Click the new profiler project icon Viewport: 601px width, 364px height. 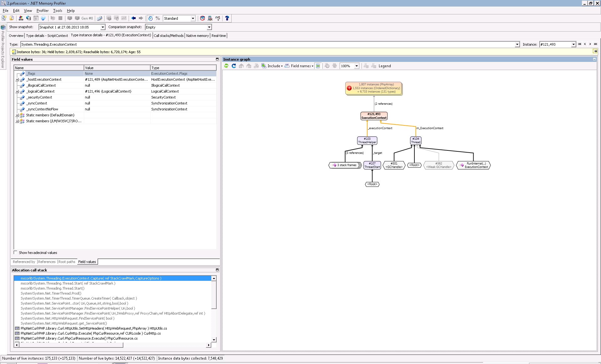pos(4,18)
